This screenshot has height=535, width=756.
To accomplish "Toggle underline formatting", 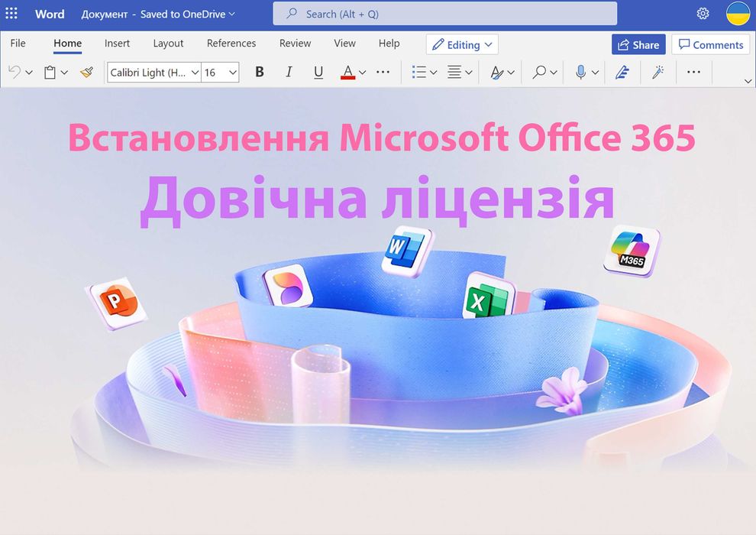I will tap(318, 73).
